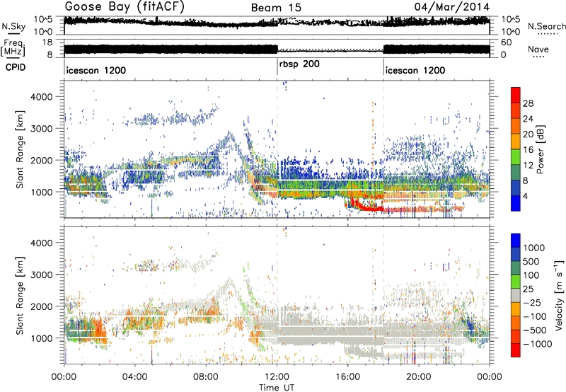Click the '4000' tick on power panel
The image size is (566, 392).
point(42,97)
